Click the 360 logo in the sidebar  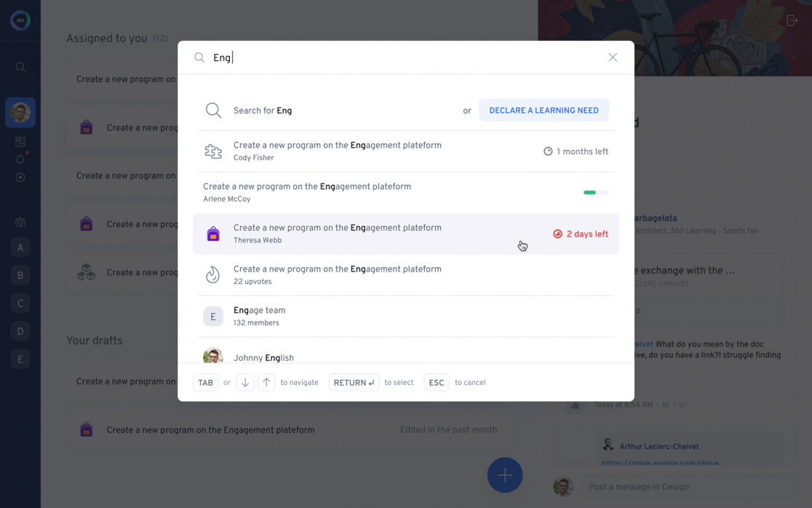tap(20, 20)
